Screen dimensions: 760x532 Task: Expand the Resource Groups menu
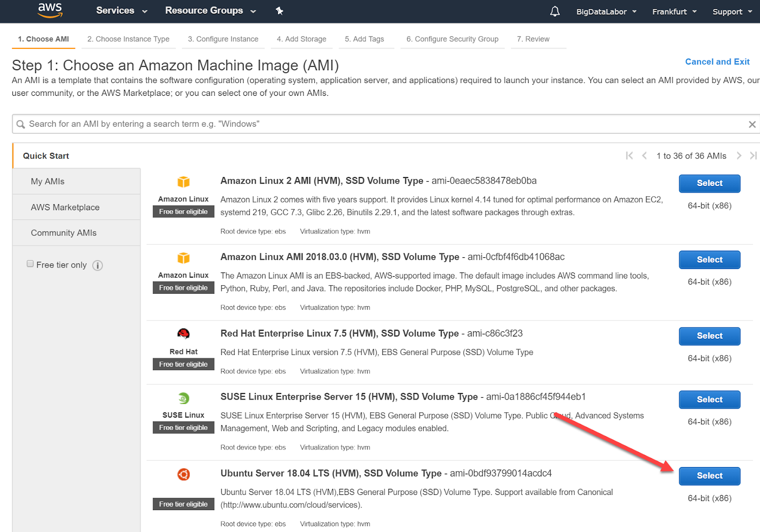pos(210,10)
